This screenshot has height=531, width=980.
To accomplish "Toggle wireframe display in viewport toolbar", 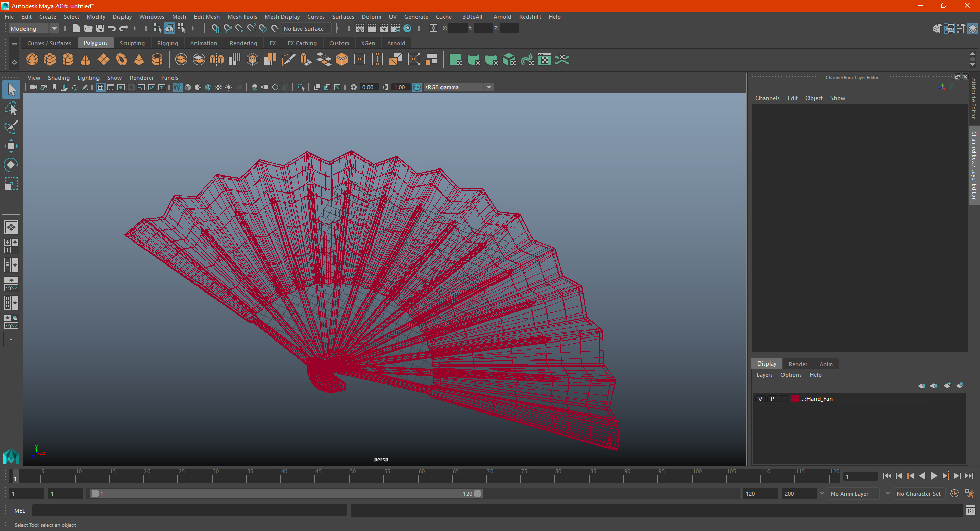I will point(178,87).
